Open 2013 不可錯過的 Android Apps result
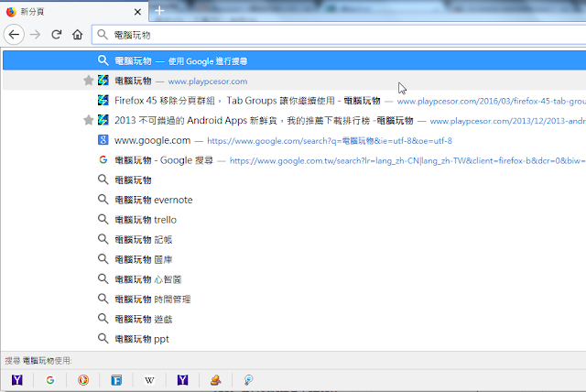The width and height of the screenshot is (586, 392). pos(294,120)
